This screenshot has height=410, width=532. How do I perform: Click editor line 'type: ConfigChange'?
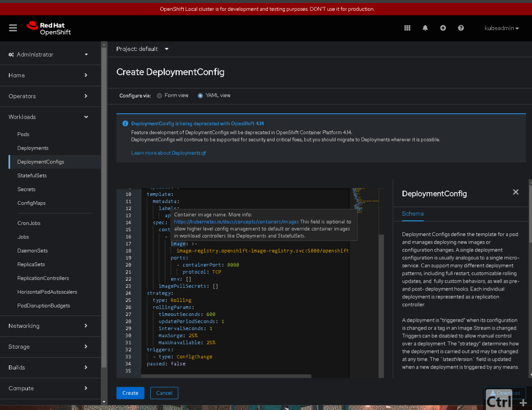pos(183,357)
